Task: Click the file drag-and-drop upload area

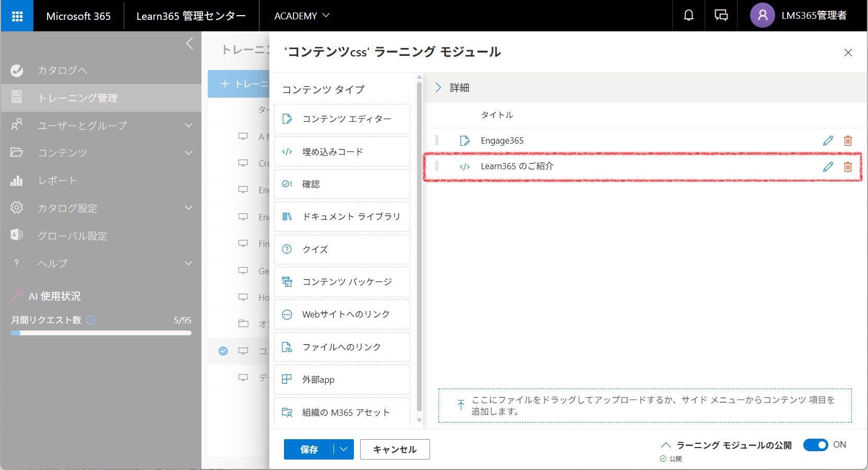Action: tap(645, 405)
